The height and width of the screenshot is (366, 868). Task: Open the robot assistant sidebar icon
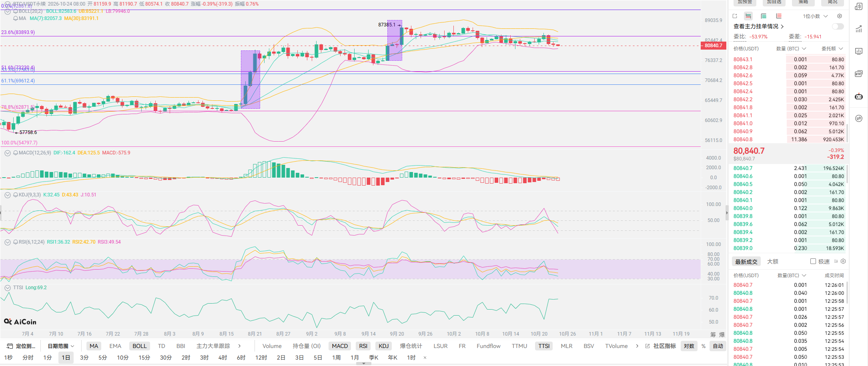point(859,96)
